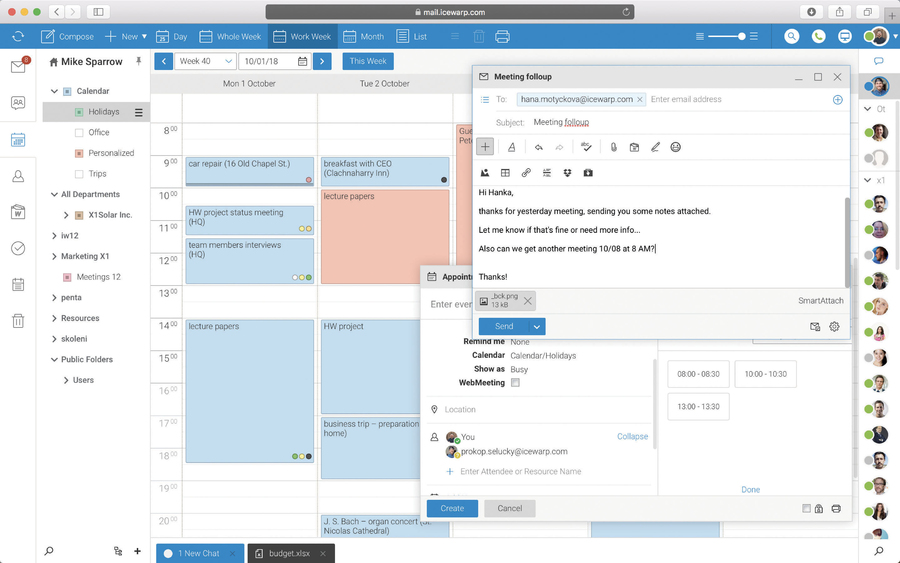The height and width of the screenshot is (563, 900).
Task: Switch to Month view
Action: coord(363,36)
